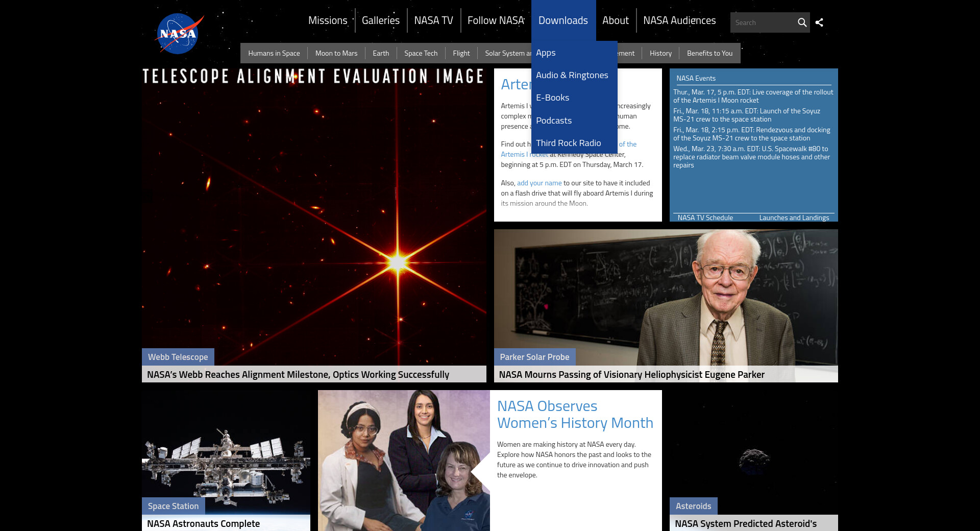The image size is (980, 531).
Task: Choose Podcasts in the Downloads menu
Action: (574, 120)
